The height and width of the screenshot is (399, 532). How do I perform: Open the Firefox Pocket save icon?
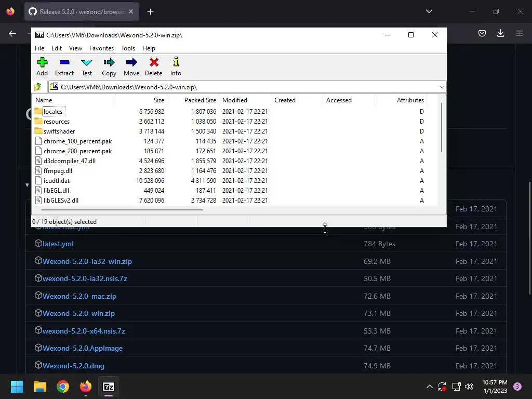tap(482, 33)
